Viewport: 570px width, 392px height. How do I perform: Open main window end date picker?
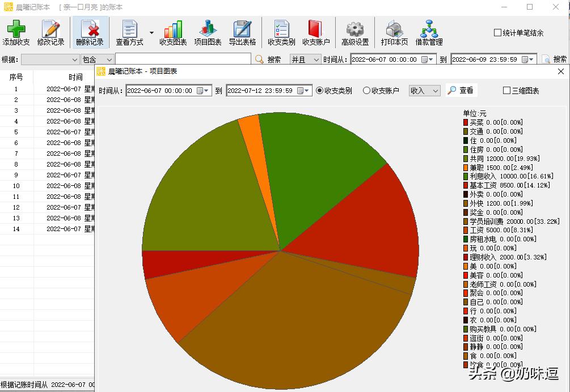[x=528, y=59]
